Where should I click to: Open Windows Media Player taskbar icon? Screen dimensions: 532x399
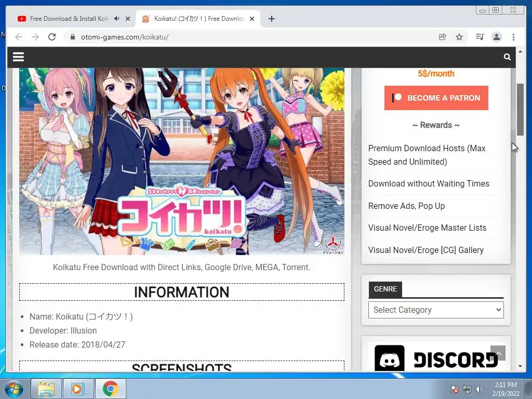point(78,389)
